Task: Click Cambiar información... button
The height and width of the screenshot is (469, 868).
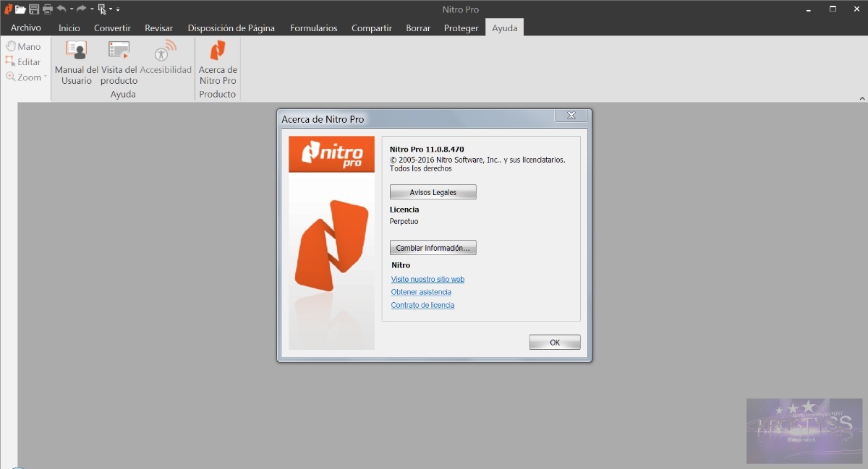Action: (433, 248)
